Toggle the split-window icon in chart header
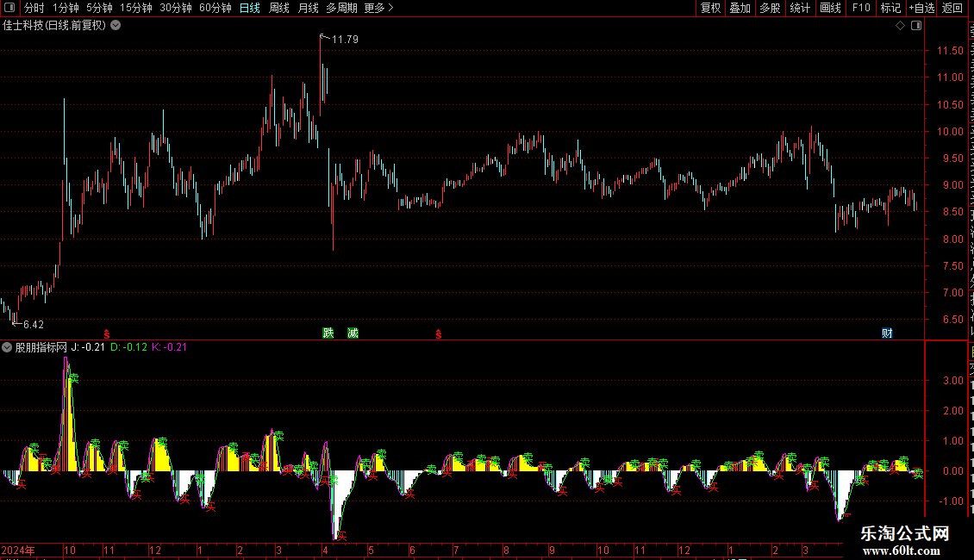The width and height of the screenshot is (974, 560). (x=916, y=26)
